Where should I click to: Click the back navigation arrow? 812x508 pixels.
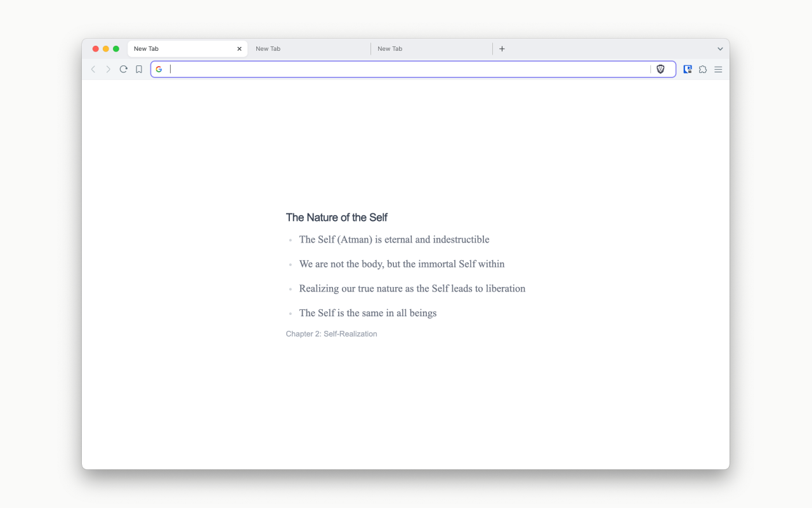[93, 69]
